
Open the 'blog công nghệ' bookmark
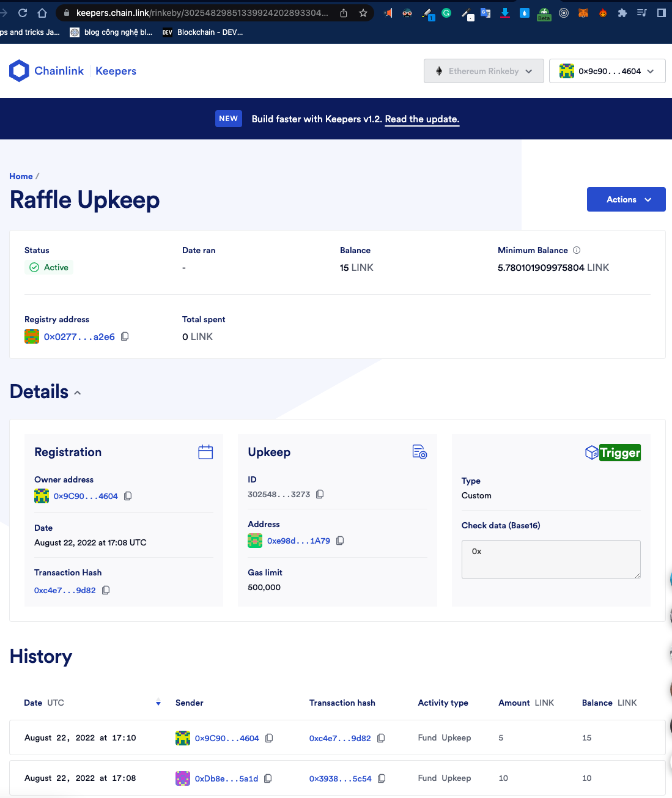pos(111,32)
